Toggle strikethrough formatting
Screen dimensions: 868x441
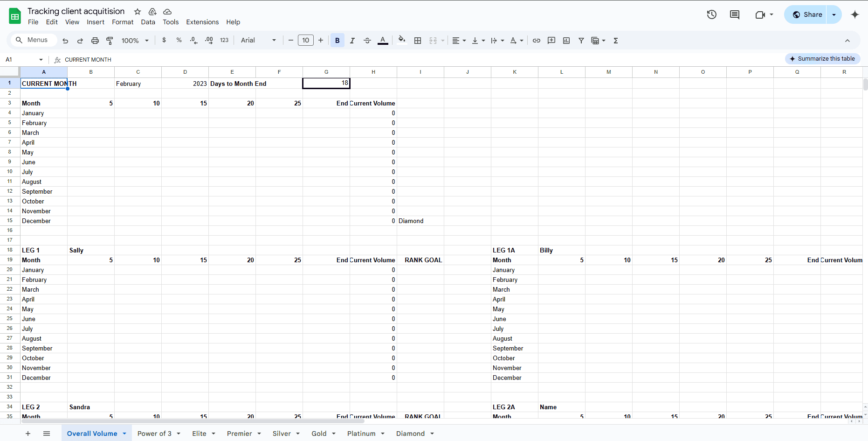point(367,41)
